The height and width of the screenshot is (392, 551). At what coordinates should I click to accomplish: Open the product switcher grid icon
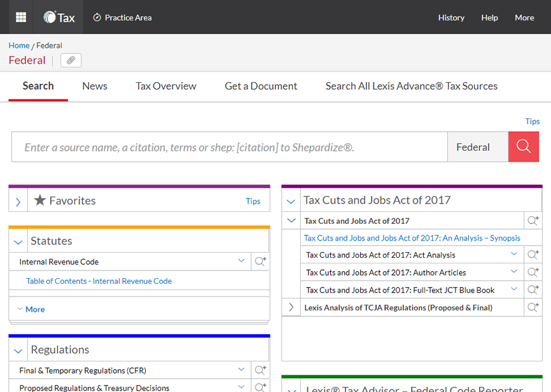(x=21, y=17)
